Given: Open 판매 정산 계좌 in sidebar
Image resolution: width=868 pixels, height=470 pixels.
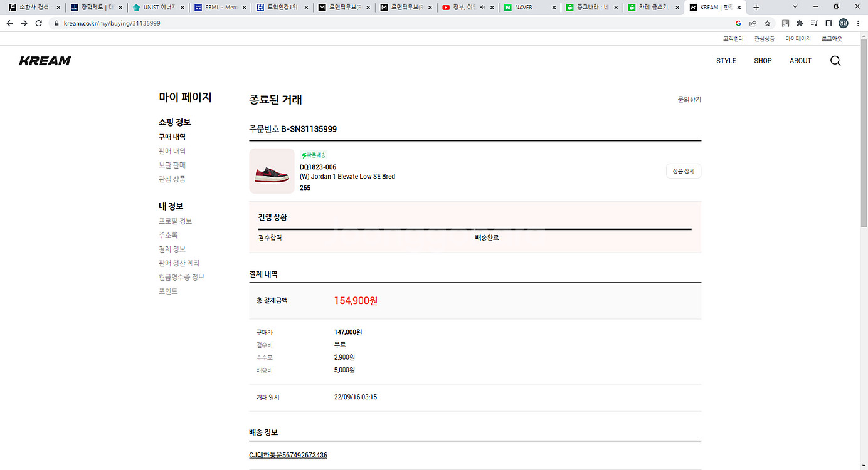Looking at the screenshot, I should point(179,263).
